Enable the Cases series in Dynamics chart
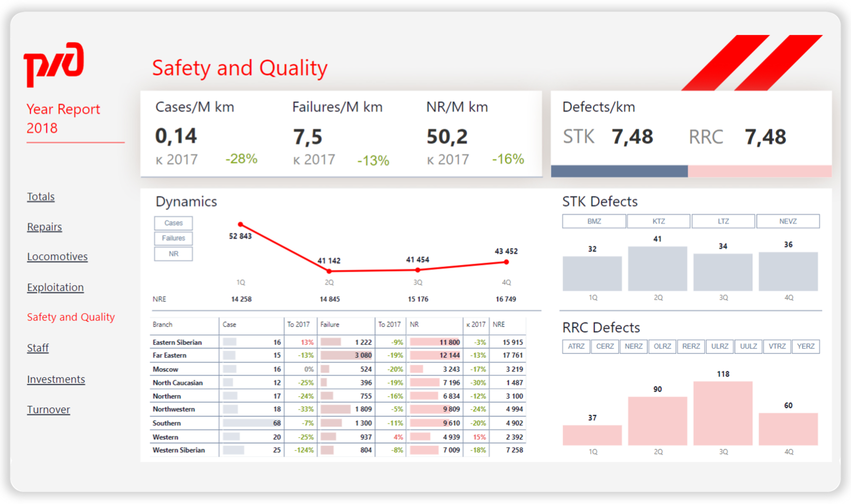 click(x=173, y=223)
